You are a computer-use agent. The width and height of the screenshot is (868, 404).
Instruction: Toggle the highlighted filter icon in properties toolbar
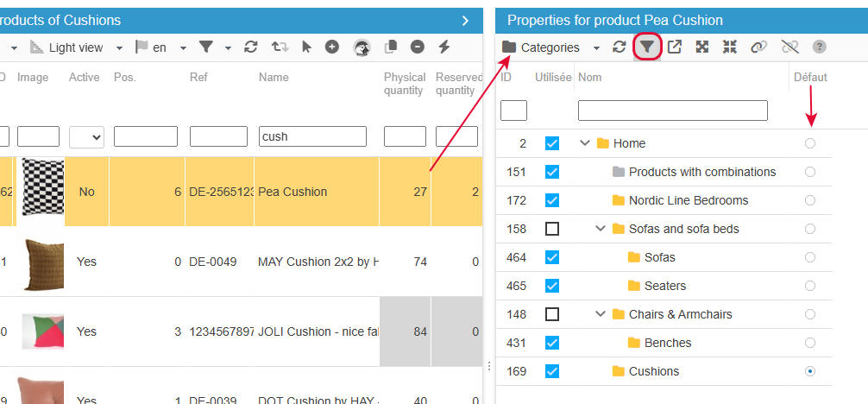point(647,47)
